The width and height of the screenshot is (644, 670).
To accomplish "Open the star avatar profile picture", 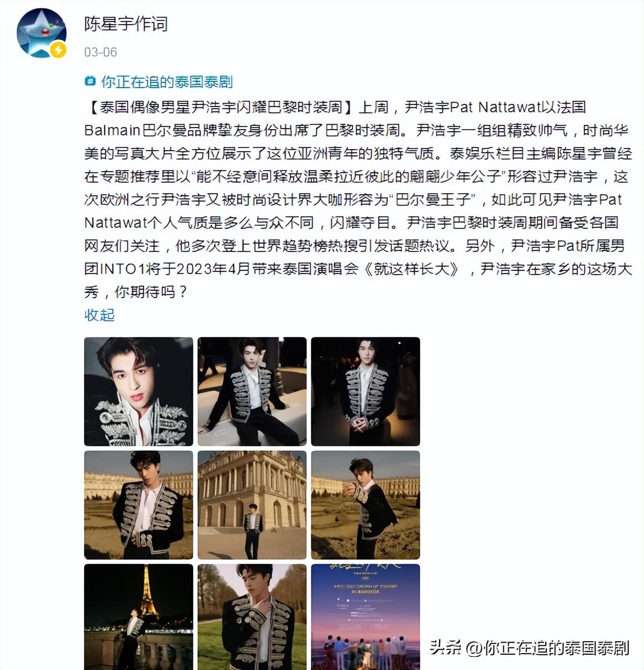I will coord(41,33).
